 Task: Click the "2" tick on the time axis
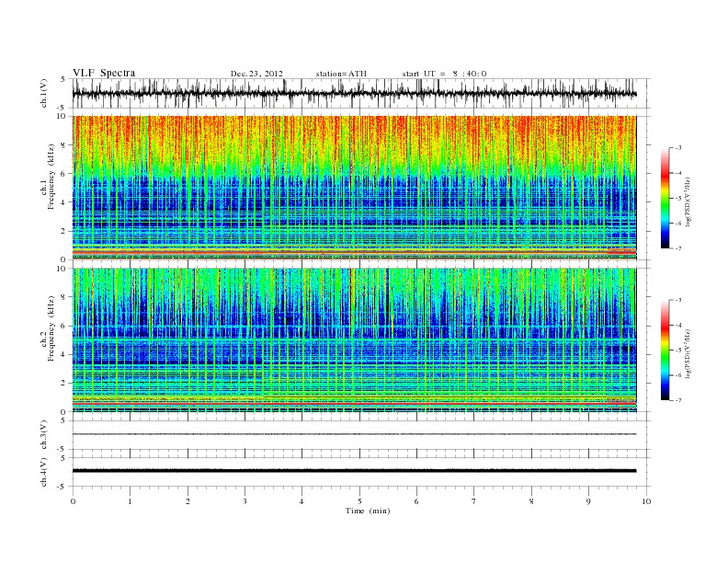tap(188, 501)
